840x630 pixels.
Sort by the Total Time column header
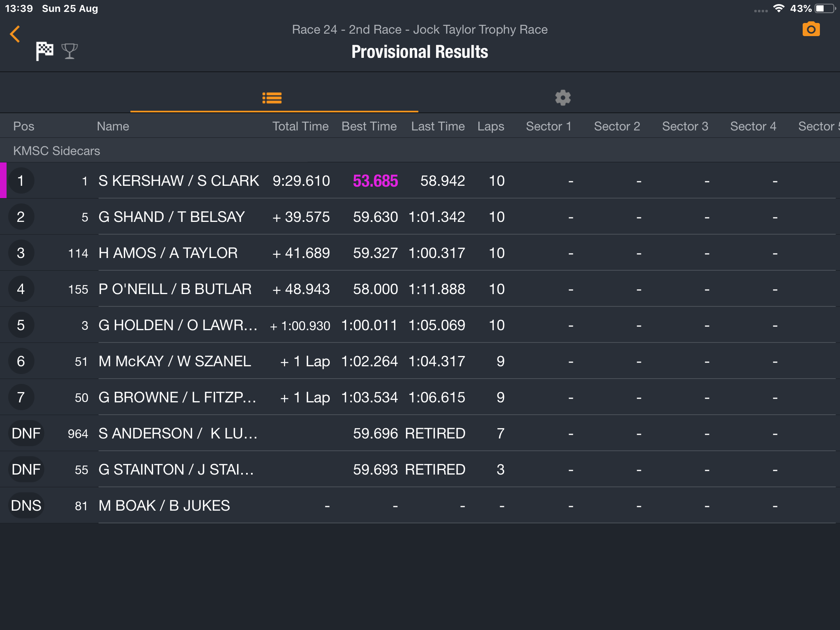point(300,126)
